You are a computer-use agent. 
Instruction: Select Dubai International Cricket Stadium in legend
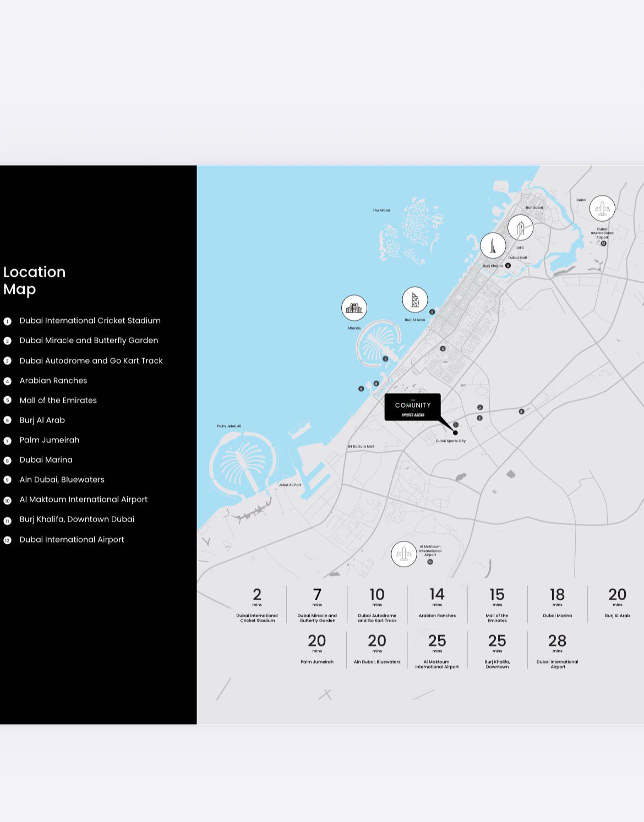pyautogui.click(x=90, y=321)
